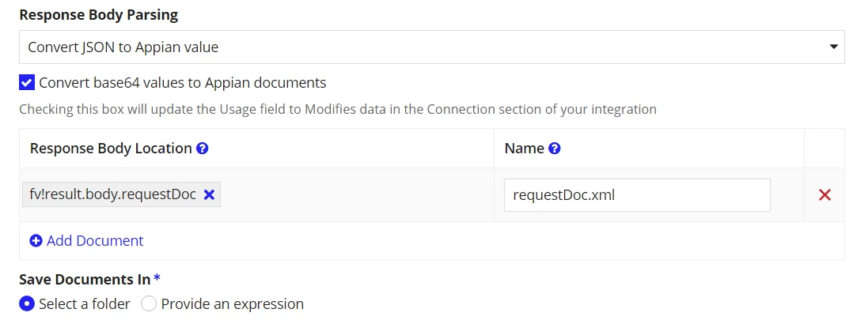
Task: Click the Name column header text
Action: 525,149
